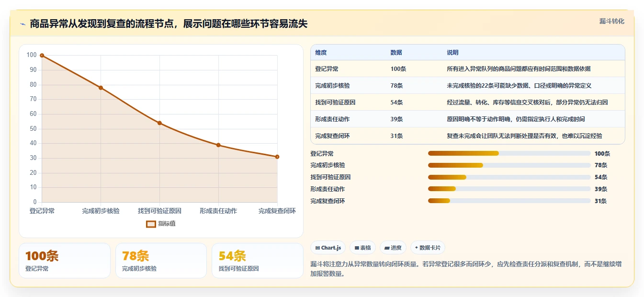The image size is (644, 297).
Task: Click the lightning icon beside the title
Action: (23, 24)
